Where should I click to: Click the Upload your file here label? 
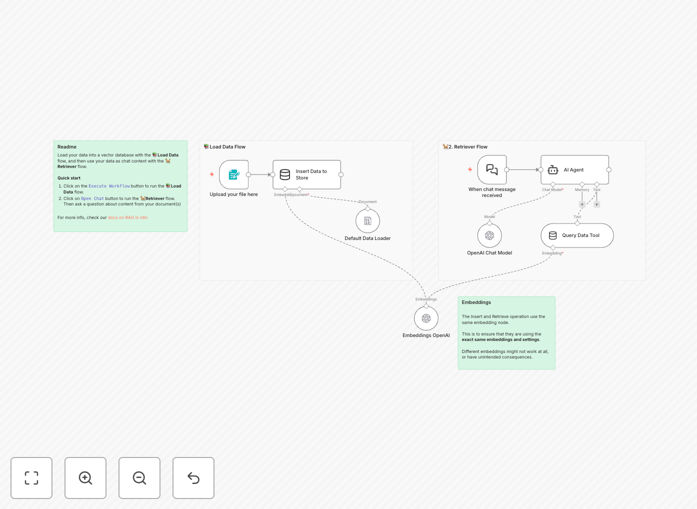click(234, 194)
